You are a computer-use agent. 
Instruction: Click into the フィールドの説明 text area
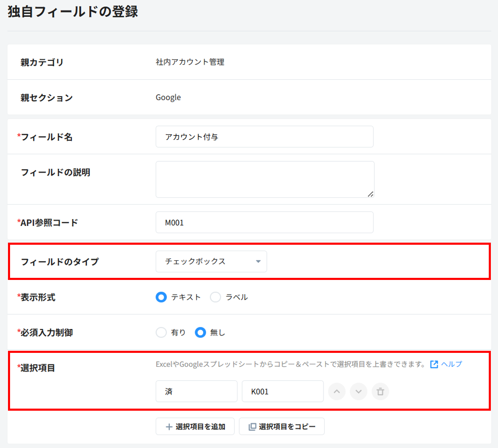(264, 179)
